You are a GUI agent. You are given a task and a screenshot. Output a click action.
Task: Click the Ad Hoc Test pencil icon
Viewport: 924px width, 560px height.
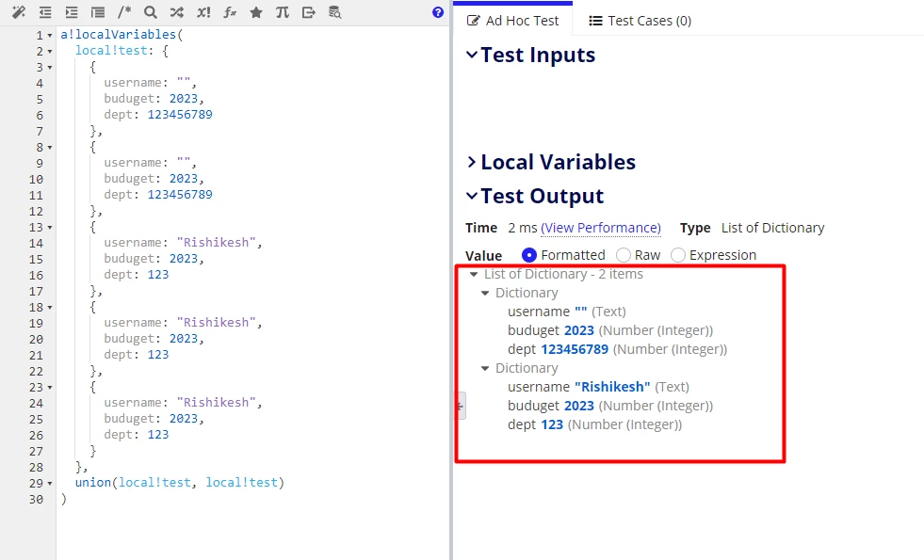pyautogui.click(x=473, y=21)
